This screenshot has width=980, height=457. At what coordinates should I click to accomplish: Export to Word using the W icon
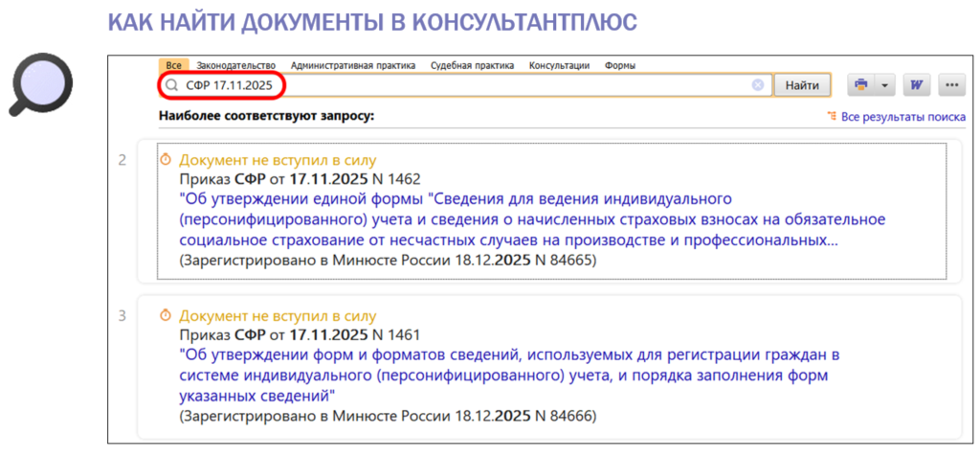click(x=917, y=85)
